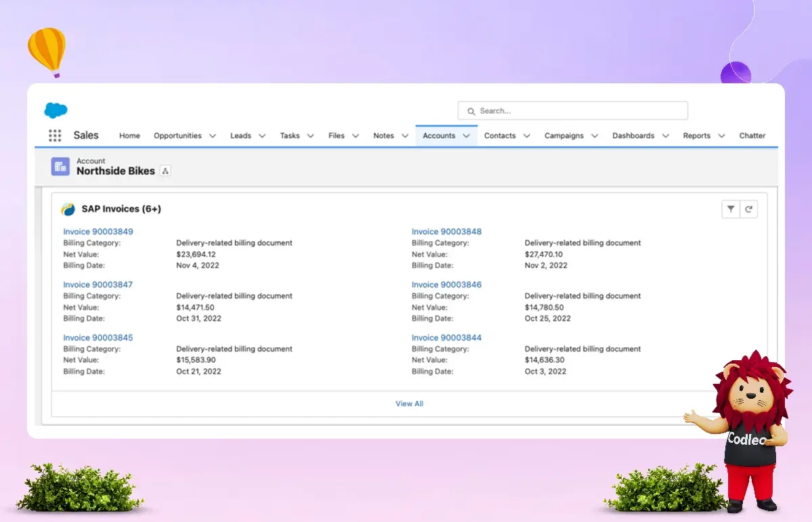This screenshot has width=812, height=522.
Task: Click billing date Oct 21, 2022
Action: coord(199,372)
